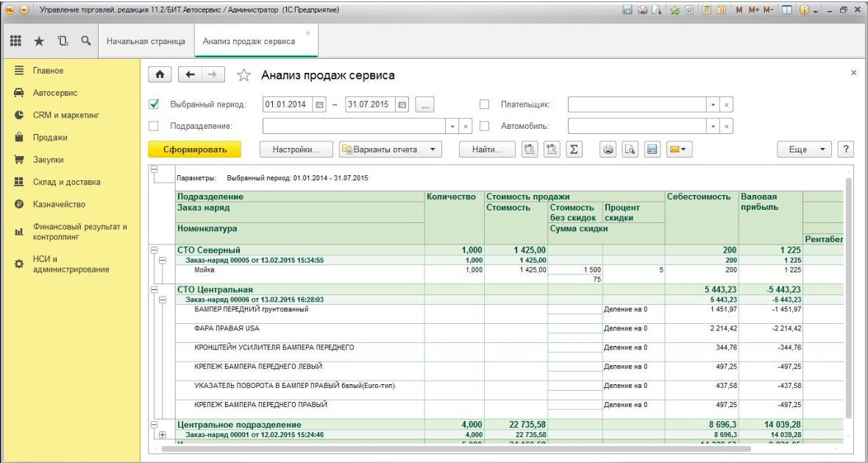Screen dimensions: 868x463
Task: Open the 'Автосервис' section in sidebar
Action: [55, 93]
